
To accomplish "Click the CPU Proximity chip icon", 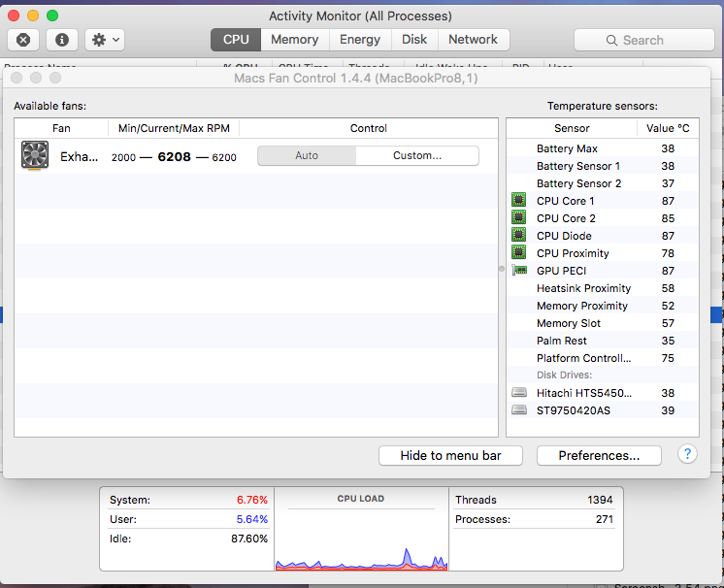I will click(519, 252).
